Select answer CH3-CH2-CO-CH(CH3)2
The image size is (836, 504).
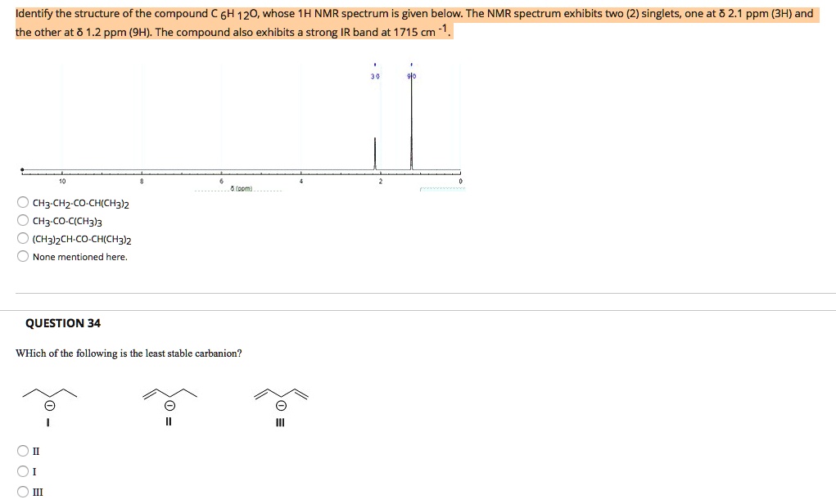[x=22, y=201]
